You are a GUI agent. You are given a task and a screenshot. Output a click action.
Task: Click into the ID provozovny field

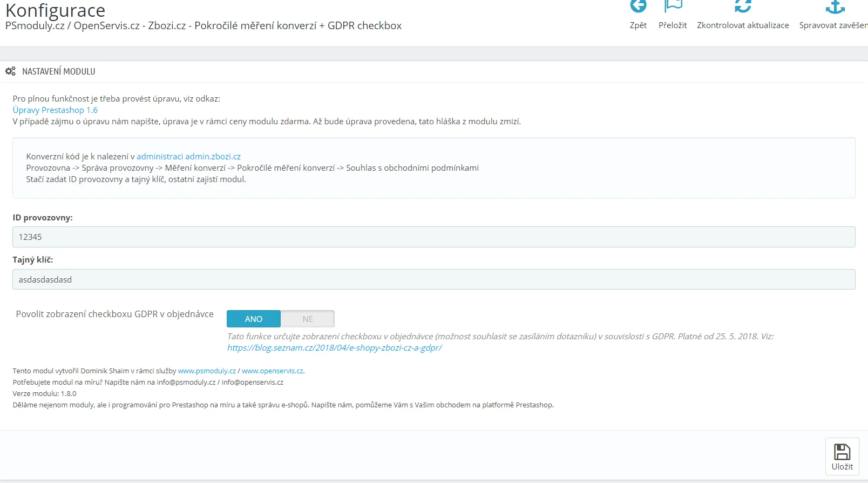point(433,237)
